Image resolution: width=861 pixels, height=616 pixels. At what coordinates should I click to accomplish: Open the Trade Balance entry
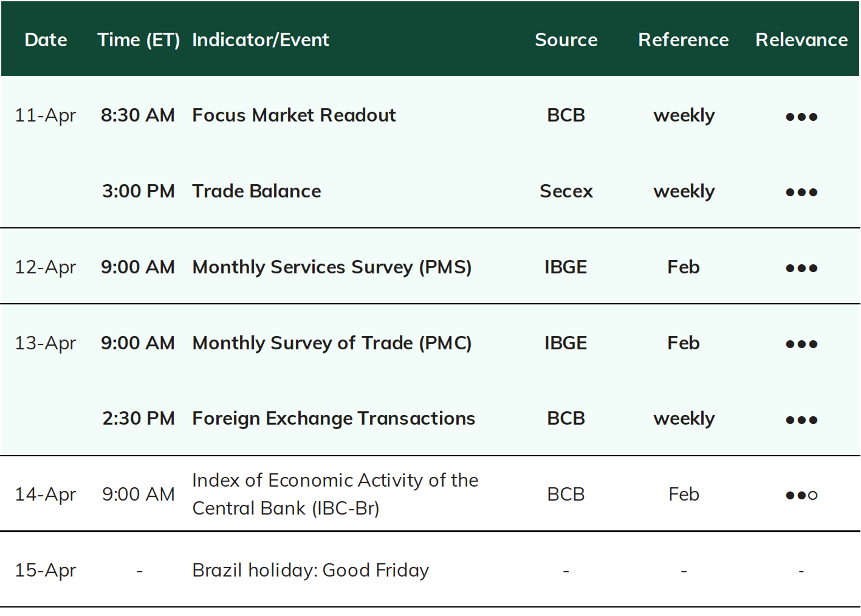[x=256, y=191]
